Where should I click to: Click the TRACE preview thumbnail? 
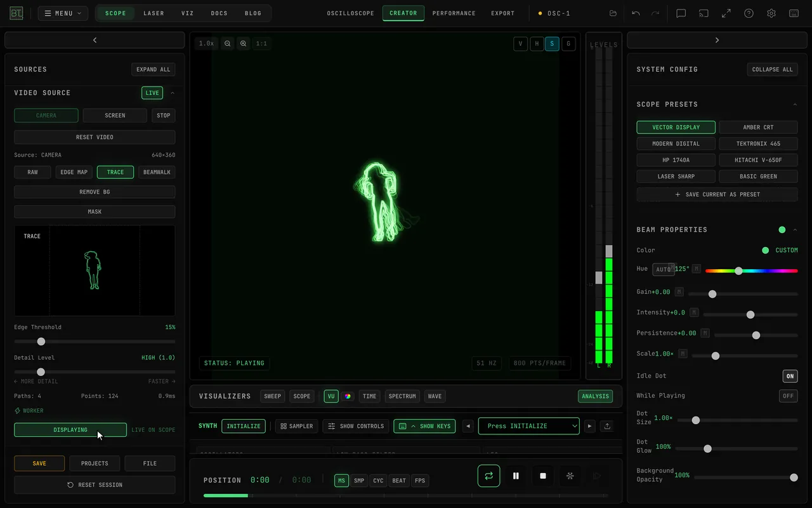point(95,271)
